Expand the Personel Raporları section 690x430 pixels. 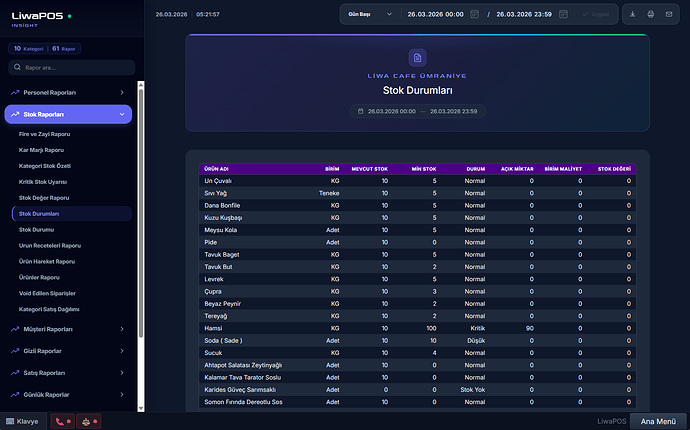point(68,92)
